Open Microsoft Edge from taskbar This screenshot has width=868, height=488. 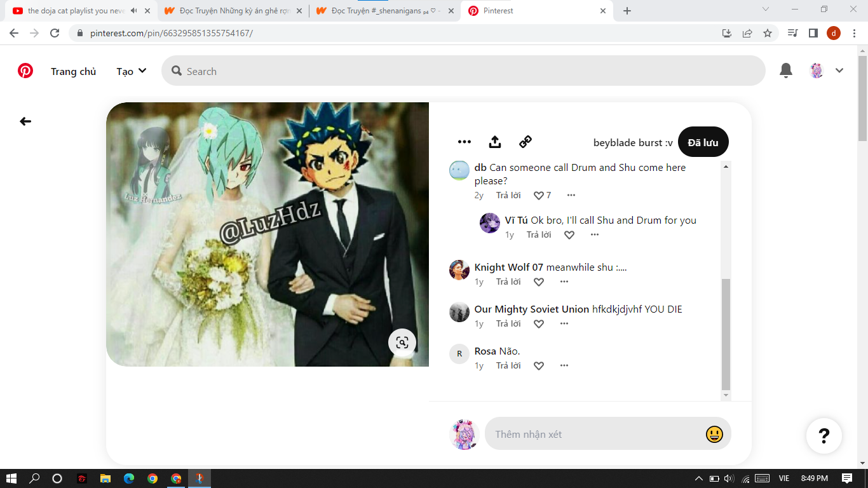[129, 478]
